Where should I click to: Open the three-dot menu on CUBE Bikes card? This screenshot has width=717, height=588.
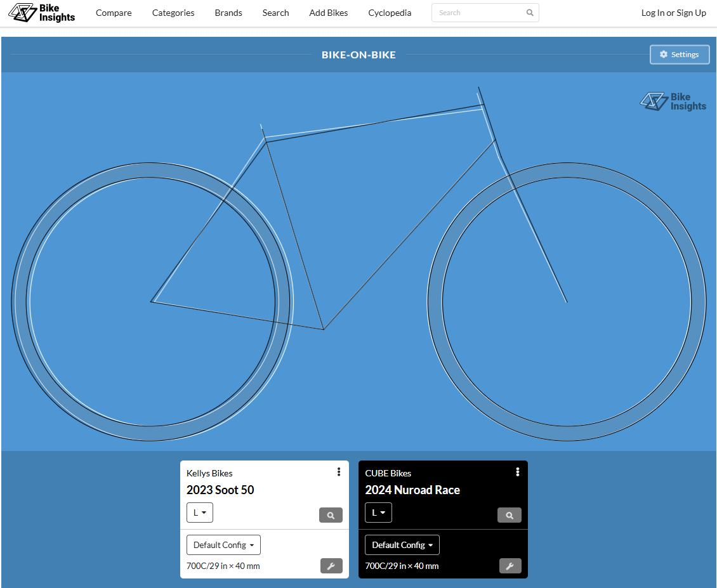(x=518, y=472)
